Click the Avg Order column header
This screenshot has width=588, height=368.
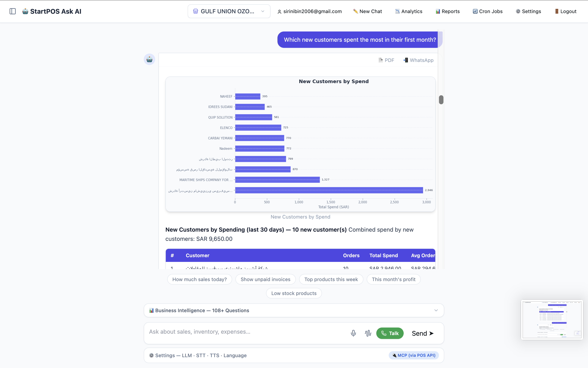coord(423,255)
